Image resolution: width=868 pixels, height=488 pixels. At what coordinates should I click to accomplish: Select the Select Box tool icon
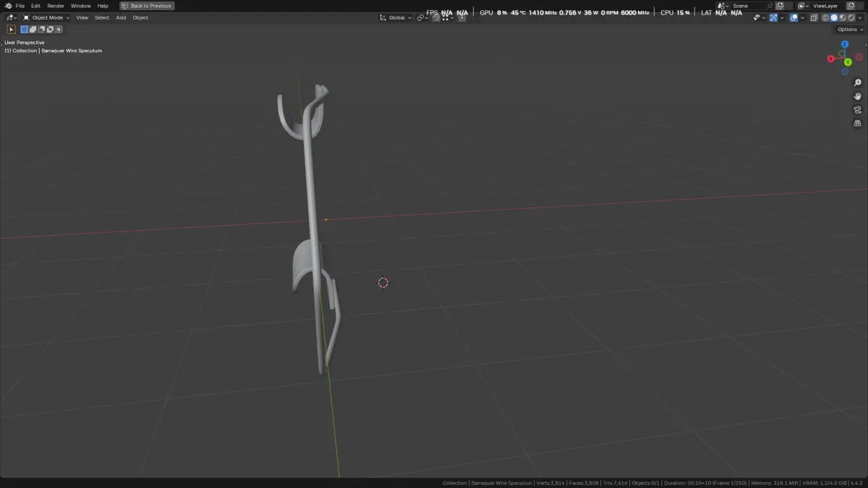coord(11,30)
